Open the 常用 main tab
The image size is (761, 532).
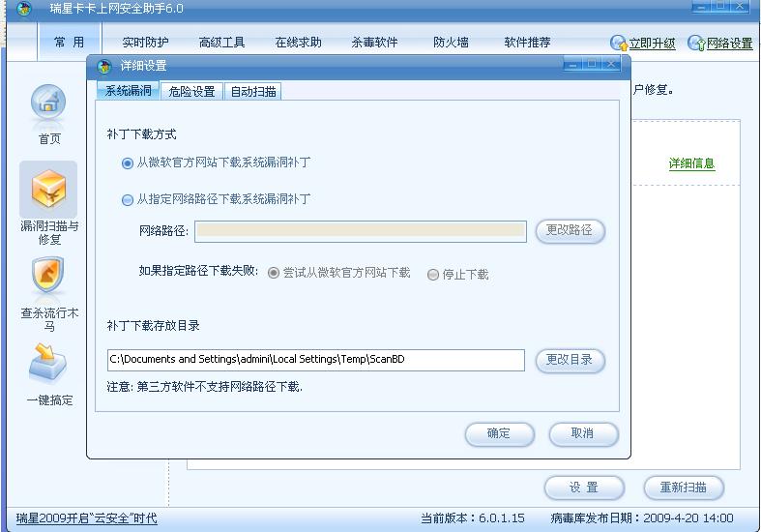pyautogui.click(x=69, y=43)
